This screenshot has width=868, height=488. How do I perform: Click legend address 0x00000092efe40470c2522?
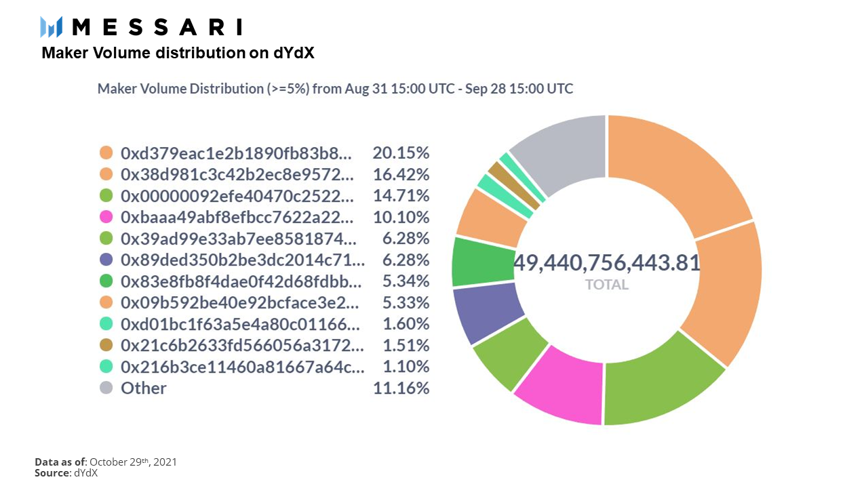(x=237, y=196)
